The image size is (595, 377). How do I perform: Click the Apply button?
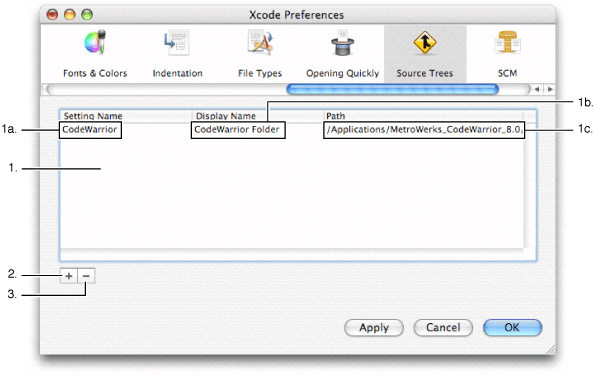(x=374, y=327)
